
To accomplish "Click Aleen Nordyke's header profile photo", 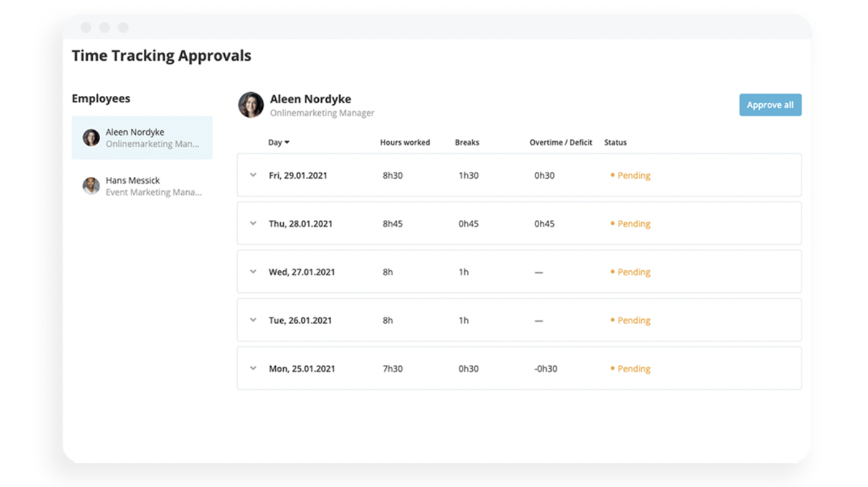I will pyautogui.click(x=251, y=105).
